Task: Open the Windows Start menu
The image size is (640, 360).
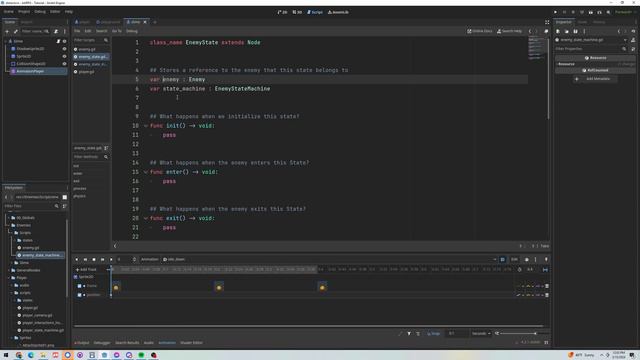Action: click(x=6, y=355)
